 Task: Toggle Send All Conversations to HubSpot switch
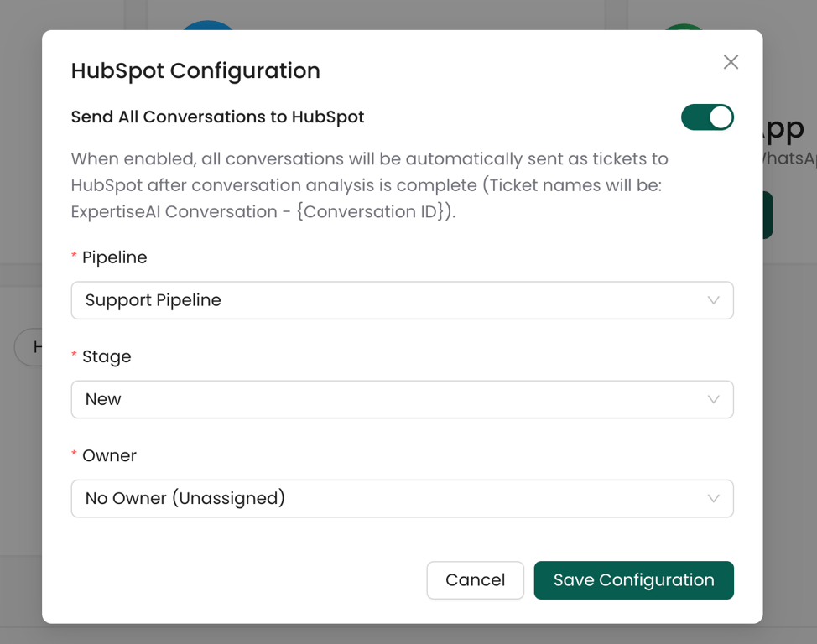point(707,117)
